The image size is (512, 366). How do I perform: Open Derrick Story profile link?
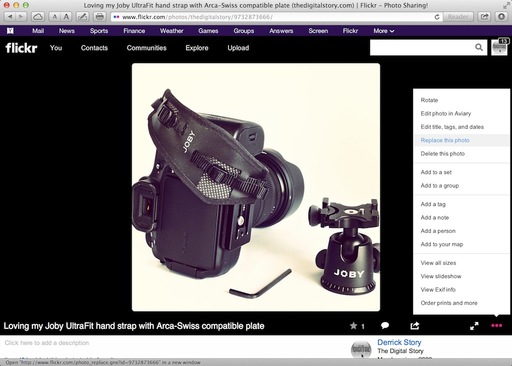point(399,342)
